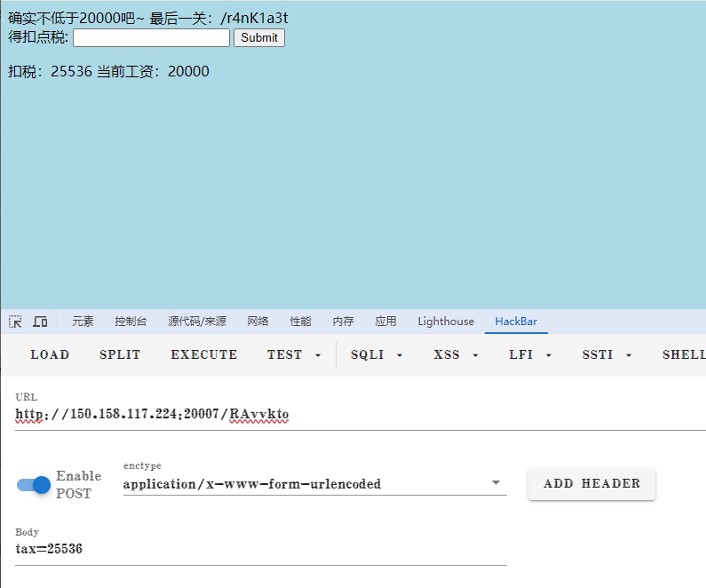Toggle the Enable POST switch
The image size is (706, 588).
(x=34, y=485)
